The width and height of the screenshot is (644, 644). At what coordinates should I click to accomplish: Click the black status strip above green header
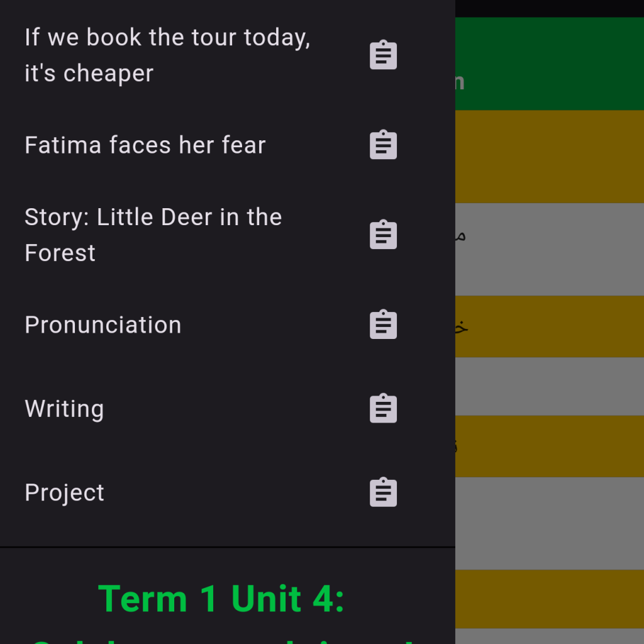coord(549,8)
